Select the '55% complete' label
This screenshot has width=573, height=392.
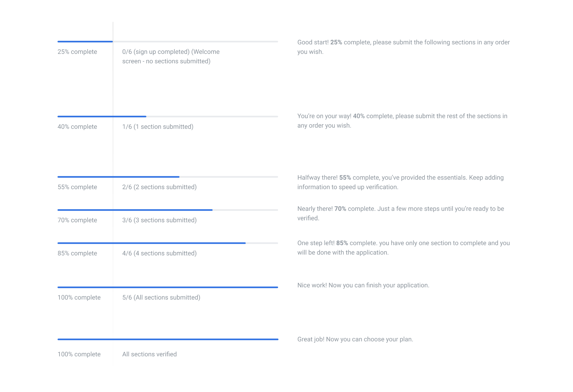coord(77,187)
